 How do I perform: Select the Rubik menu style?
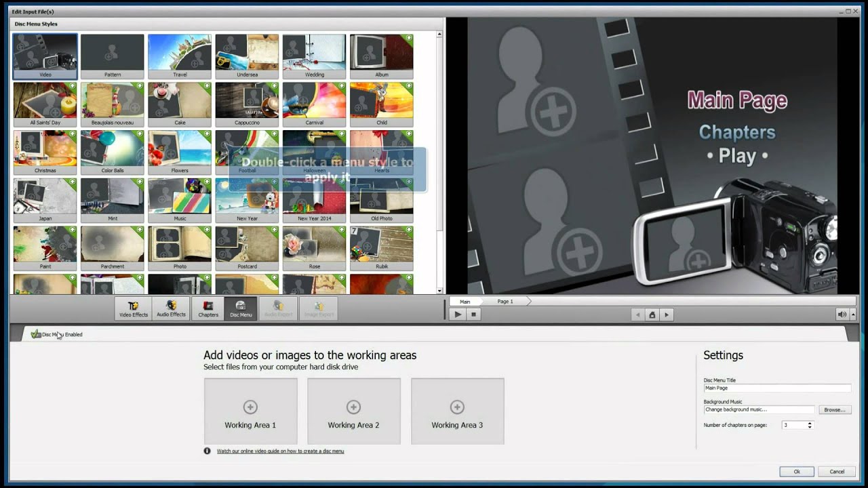[x=382, y=249]
